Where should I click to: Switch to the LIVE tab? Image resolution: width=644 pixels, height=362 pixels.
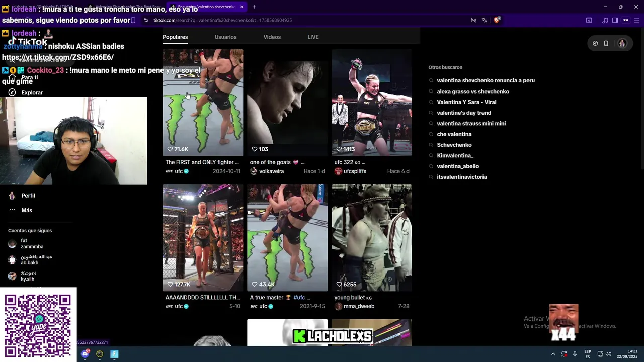(x=313, y=37)
